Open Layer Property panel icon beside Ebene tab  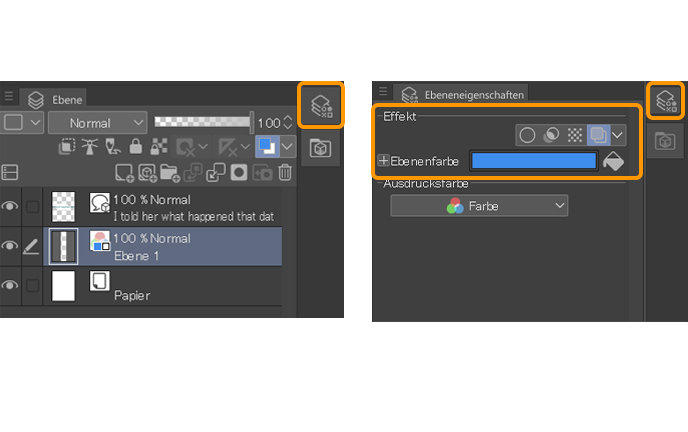click(x=321, y=106)
